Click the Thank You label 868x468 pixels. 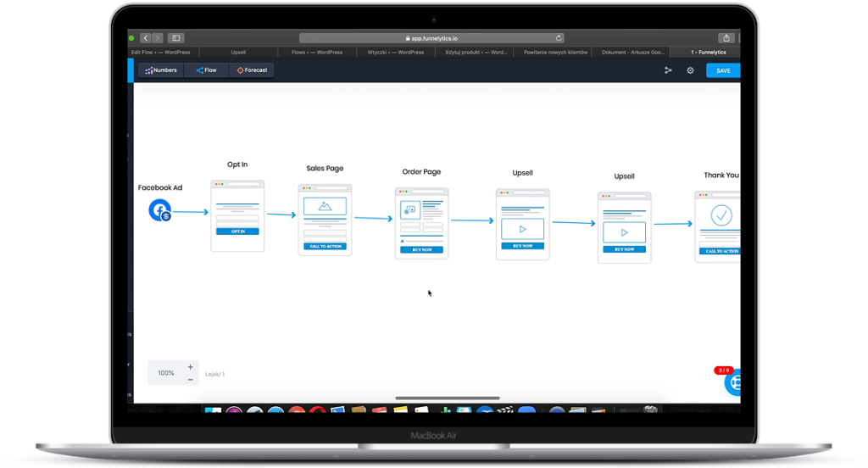(721, 175)
